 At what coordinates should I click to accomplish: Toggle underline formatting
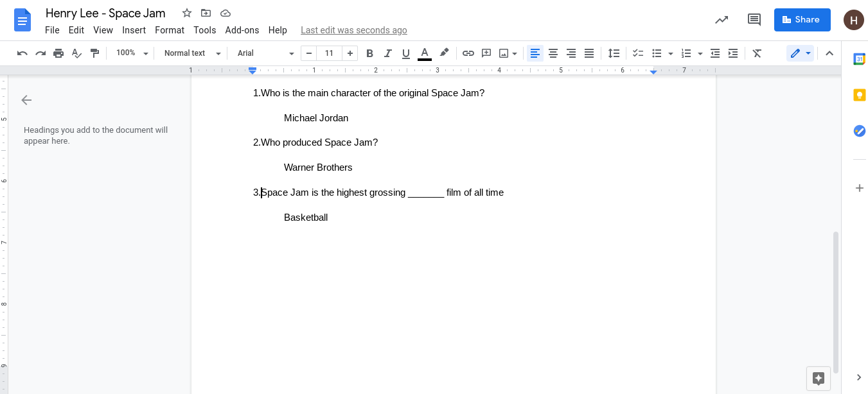click(x=405, y=53)
